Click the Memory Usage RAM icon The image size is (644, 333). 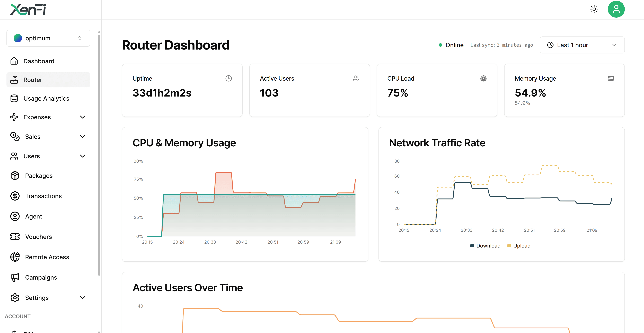(611, 79)
